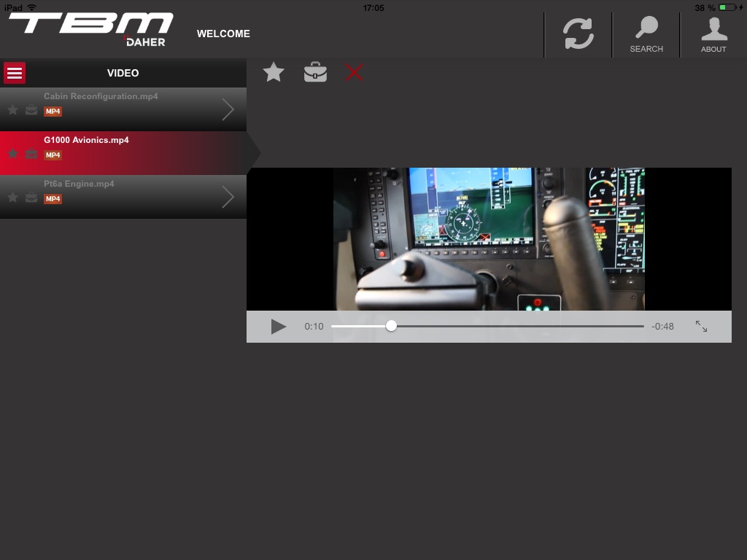Jump ahead on the video timeline track

519,326
